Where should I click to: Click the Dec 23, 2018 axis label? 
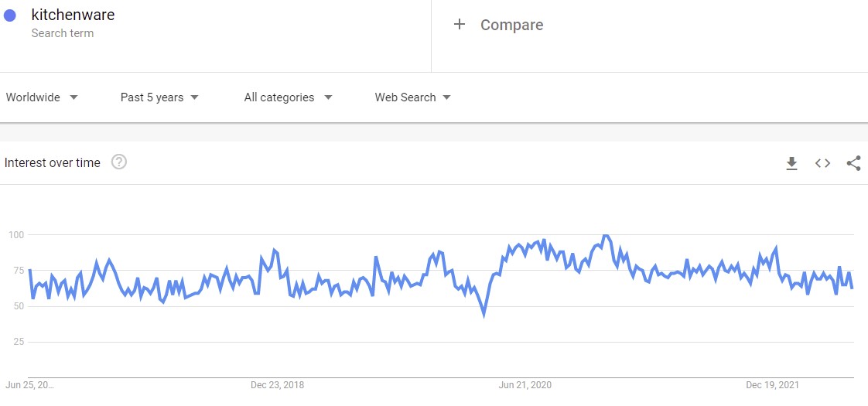278,384
